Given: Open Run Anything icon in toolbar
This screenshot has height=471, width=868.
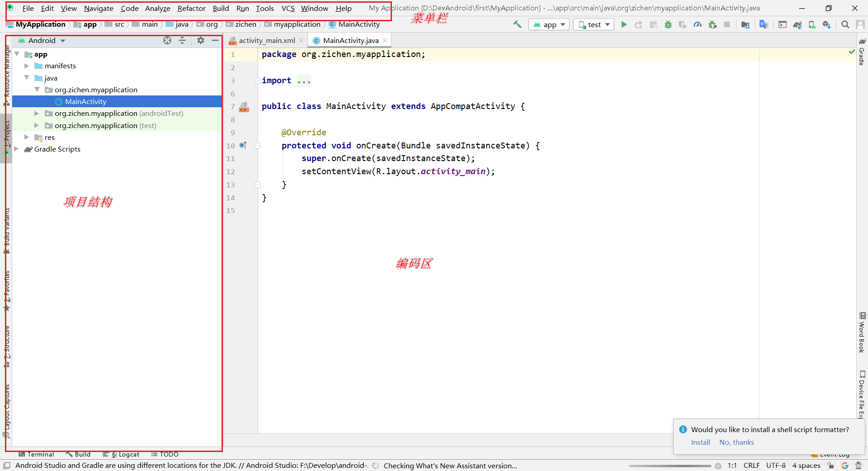Looking at the screenshot, I should (783, 24).
